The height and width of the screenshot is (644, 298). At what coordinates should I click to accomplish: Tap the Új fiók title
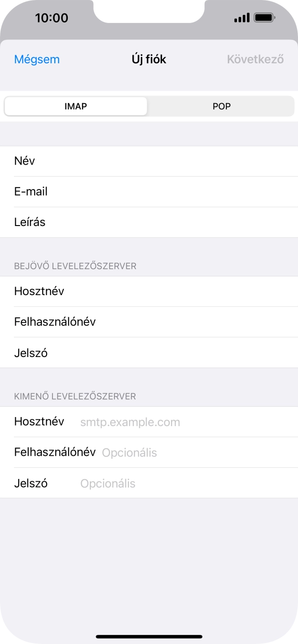pos(149,59)
